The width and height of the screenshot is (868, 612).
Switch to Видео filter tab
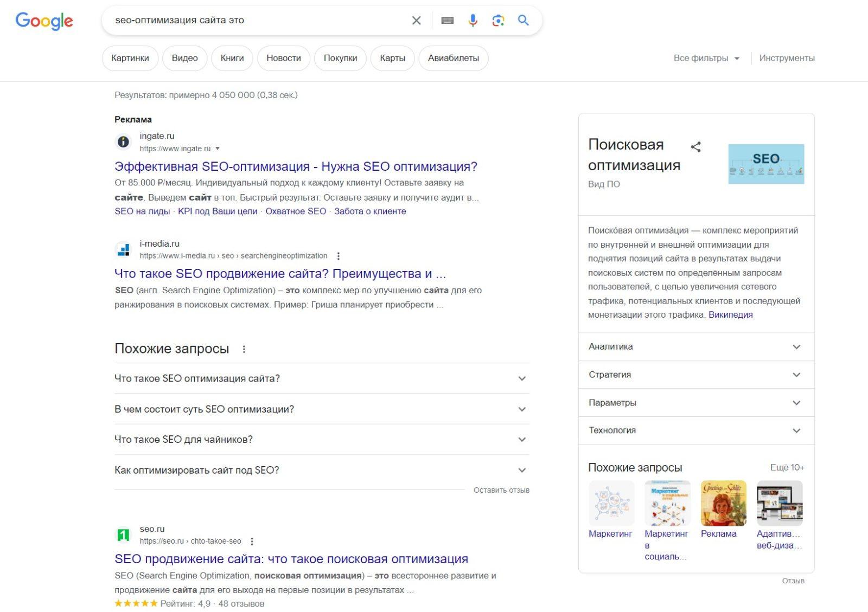click(x=184, y=58)
